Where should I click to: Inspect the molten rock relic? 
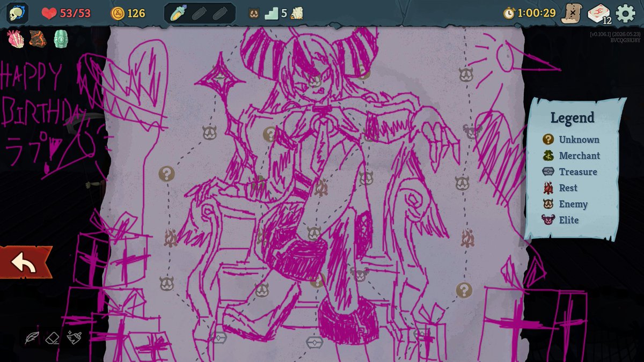[37, 39]
